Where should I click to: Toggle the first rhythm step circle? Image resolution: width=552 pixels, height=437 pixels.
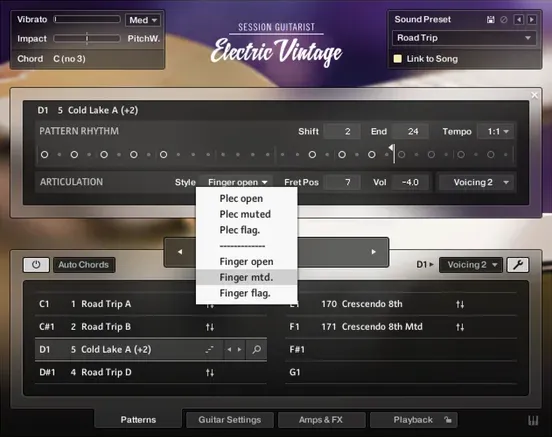point(44,155)
